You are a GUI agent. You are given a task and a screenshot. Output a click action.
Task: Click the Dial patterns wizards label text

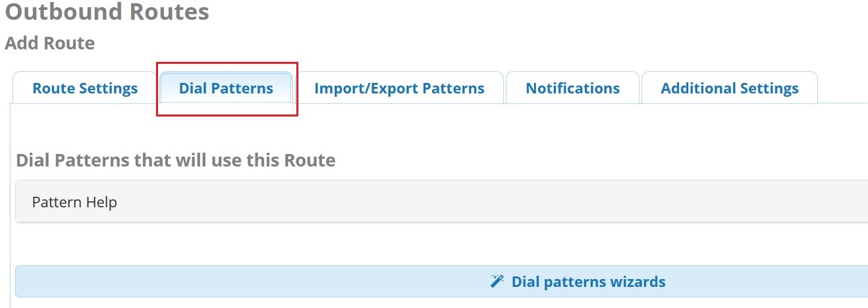coord(588,282)
